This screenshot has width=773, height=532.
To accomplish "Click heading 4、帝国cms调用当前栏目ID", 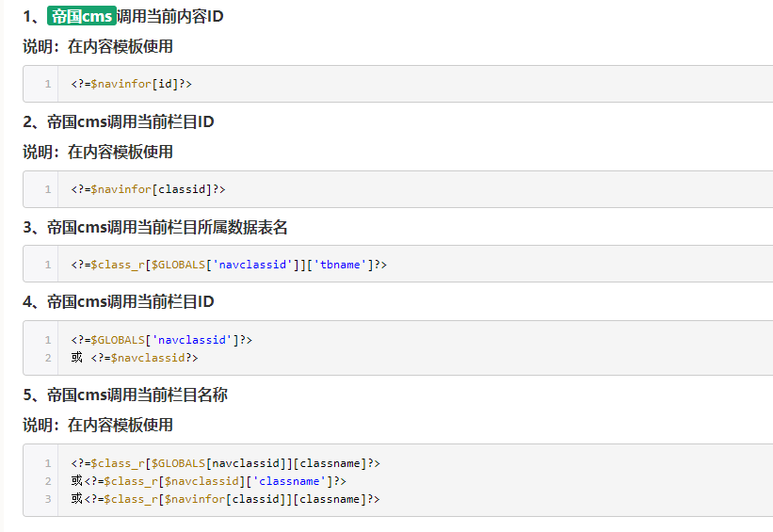I will click(x=119, y=301).
